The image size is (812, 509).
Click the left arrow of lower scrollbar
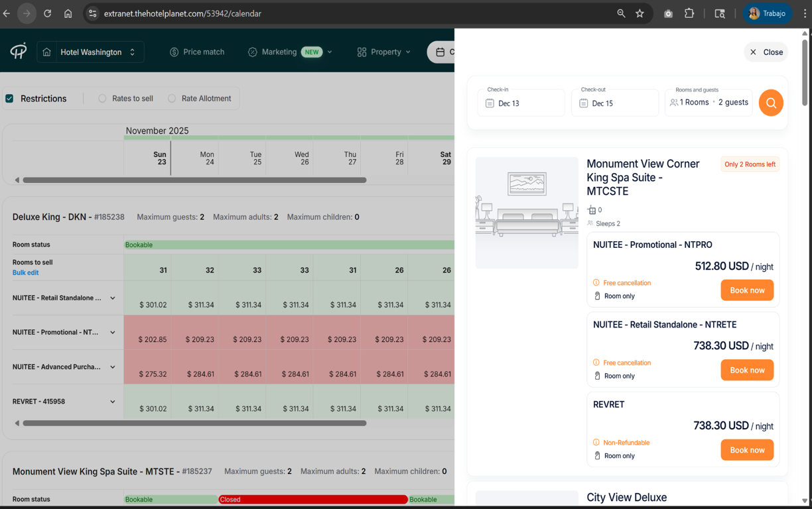pos(17,423)
